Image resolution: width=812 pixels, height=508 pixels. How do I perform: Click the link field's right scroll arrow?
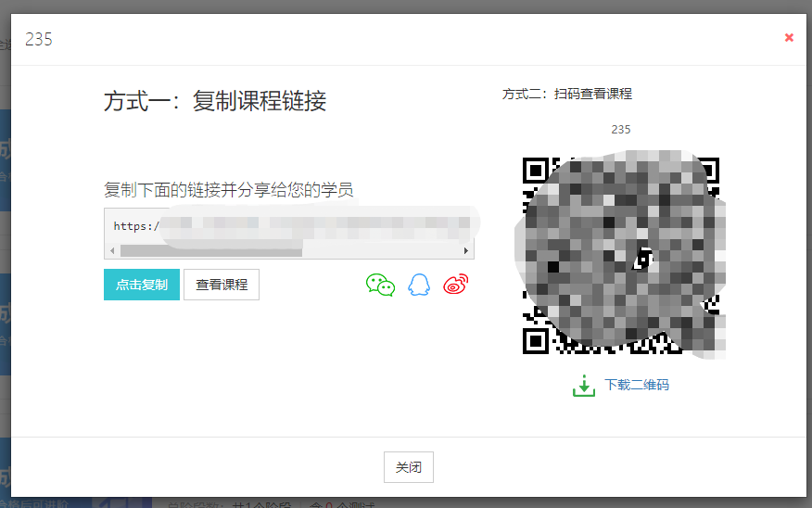pos(466,251)
